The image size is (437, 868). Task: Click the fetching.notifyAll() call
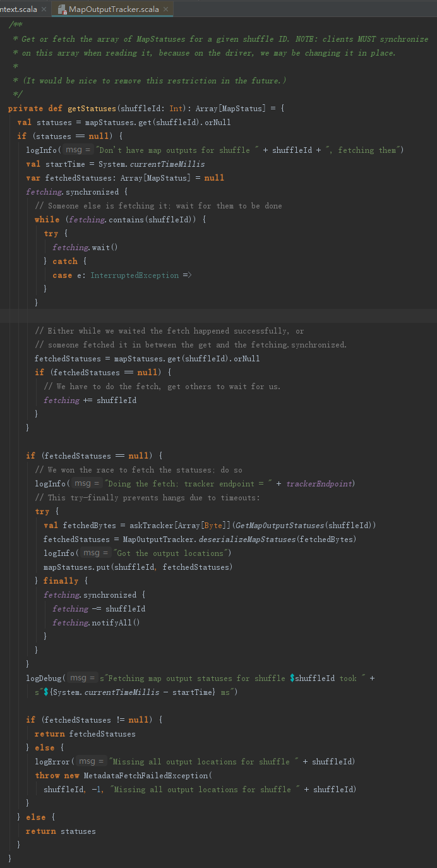(x=96, y=623)
